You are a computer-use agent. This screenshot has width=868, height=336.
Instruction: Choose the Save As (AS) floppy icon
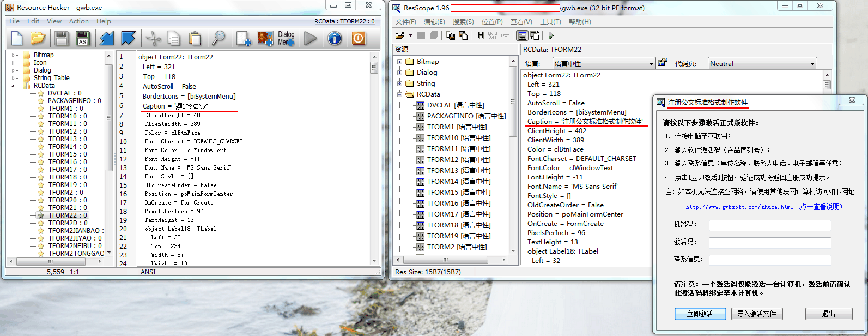(x=82, y=38)
